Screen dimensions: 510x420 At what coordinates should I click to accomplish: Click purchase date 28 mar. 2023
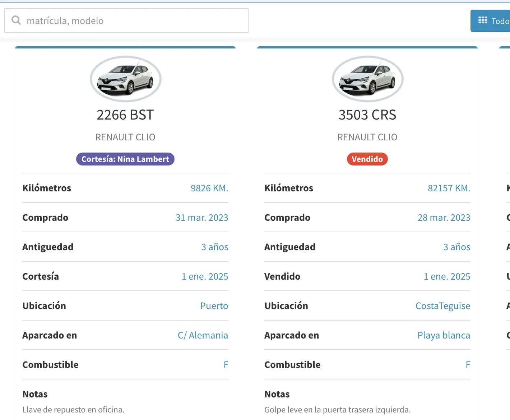(444, 218)
